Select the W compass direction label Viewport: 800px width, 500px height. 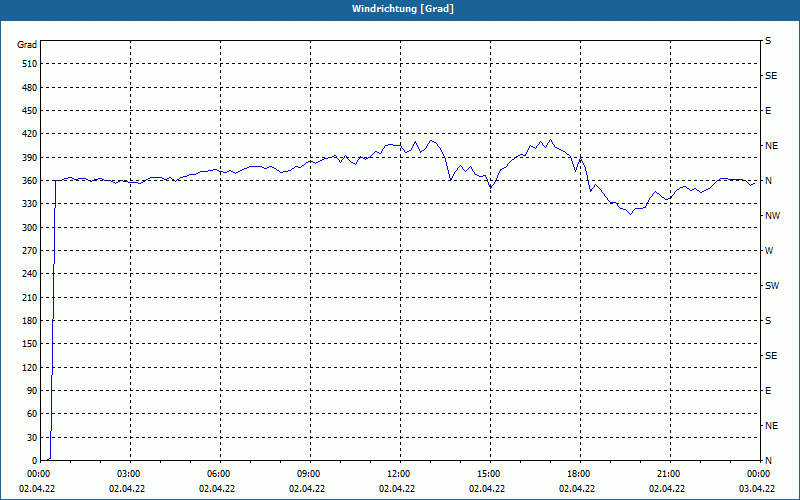point(769,251)
